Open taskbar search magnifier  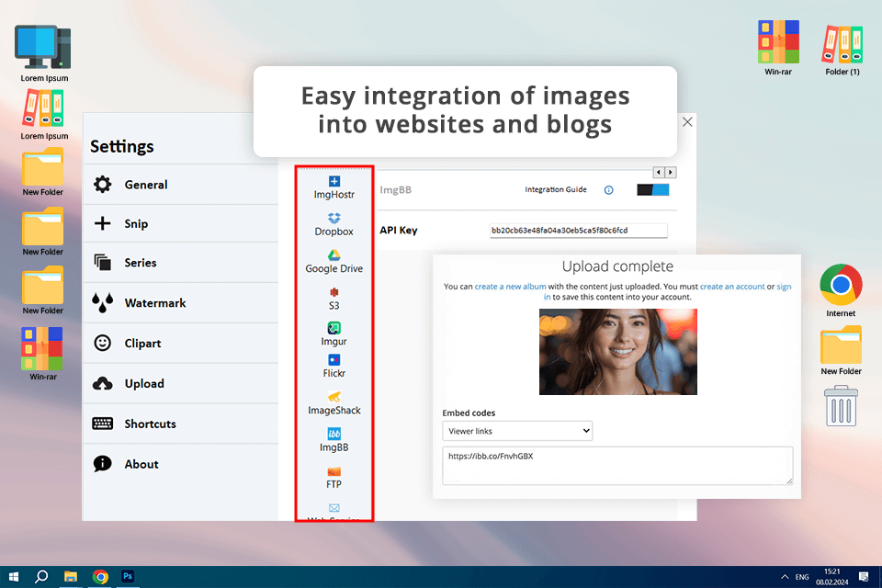41,576
